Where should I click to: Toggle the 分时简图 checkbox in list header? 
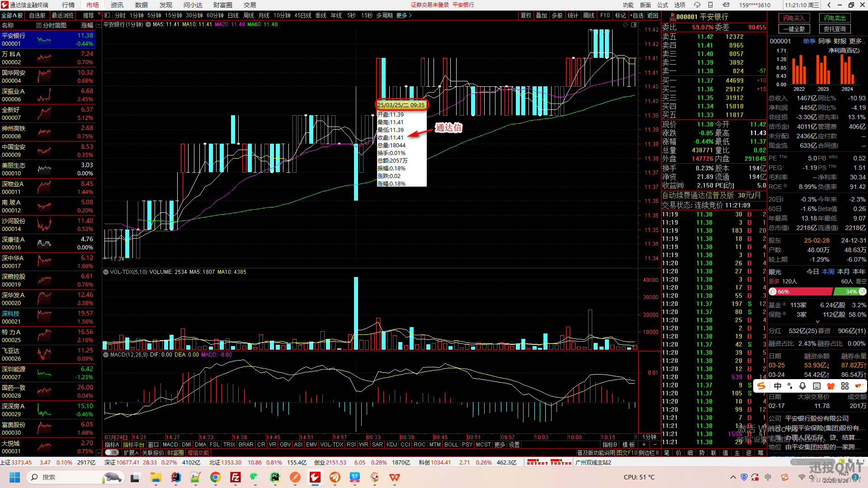click(39, 25)
